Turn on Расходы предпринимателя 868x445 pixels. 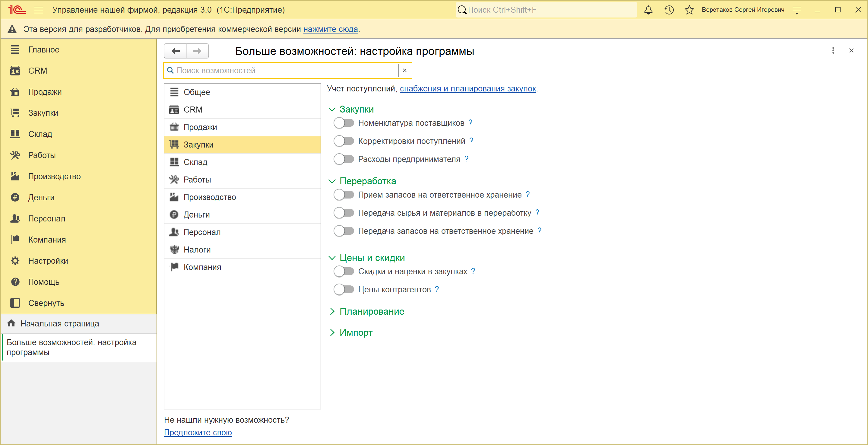(344, 159)
